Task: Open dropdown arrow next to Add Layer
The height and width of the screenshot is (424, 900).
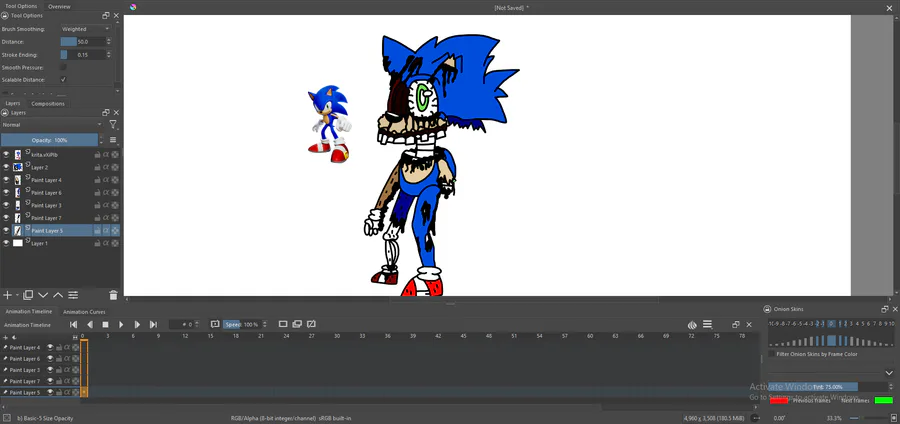Action: click(x=17, y=295)
